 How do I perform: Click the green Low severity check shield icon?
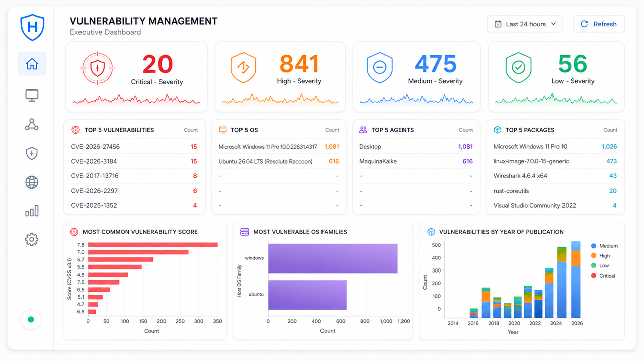(518, 67)
